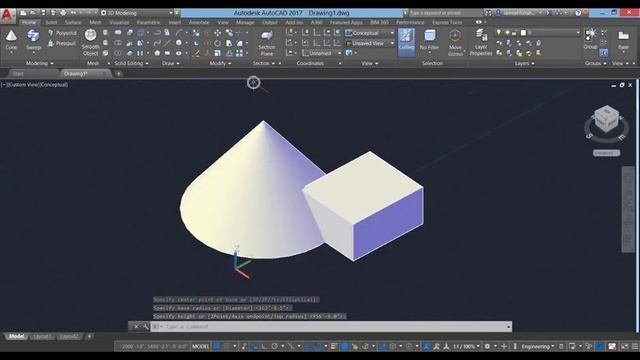
Task: Toggle ortho mode in status bar
Action: point(264,347)
